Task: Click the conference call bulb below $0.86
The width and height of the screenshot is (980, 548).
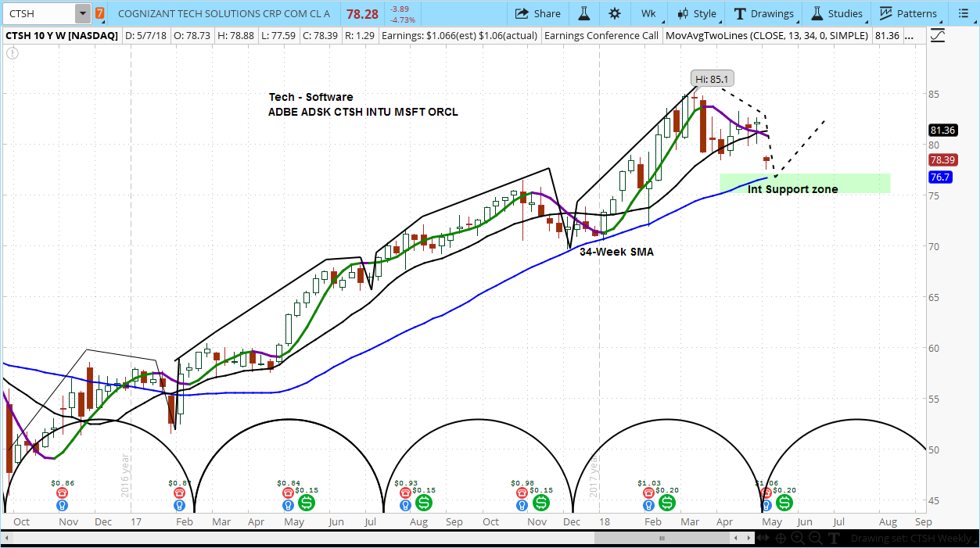Action: pyautogui.click(x=63, y=506)
